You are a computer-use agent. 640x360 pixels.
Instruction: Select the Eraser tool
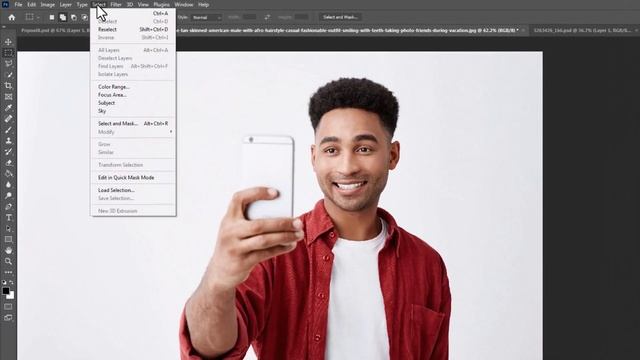click(x=8, y=162)
